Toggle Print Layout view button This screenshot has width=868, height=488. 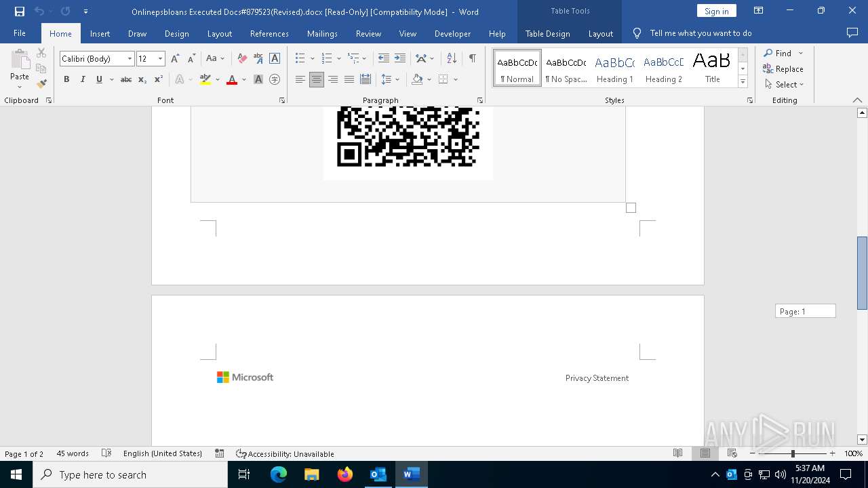pos(705,453)
